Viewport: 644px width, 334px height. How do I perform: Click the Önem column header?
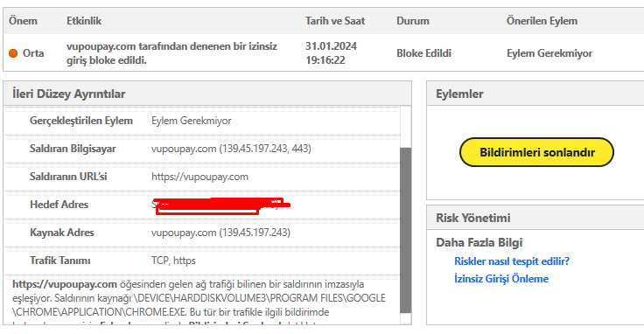23,21
